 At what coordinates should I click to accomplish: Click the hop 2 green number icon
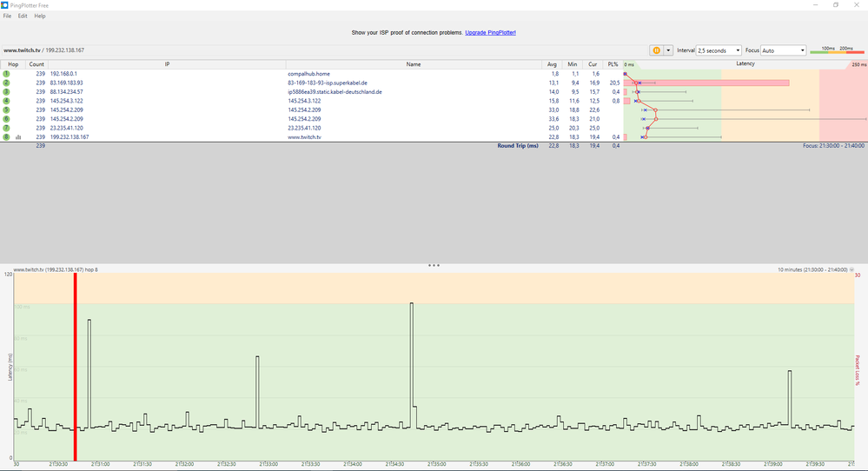(7, 83)
